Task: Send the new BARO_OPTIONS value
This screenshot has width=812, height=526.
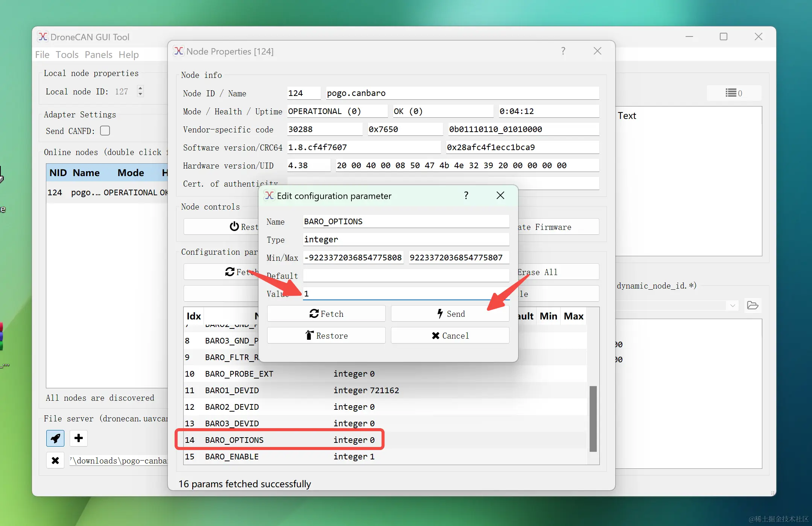Action: (450, 313)
